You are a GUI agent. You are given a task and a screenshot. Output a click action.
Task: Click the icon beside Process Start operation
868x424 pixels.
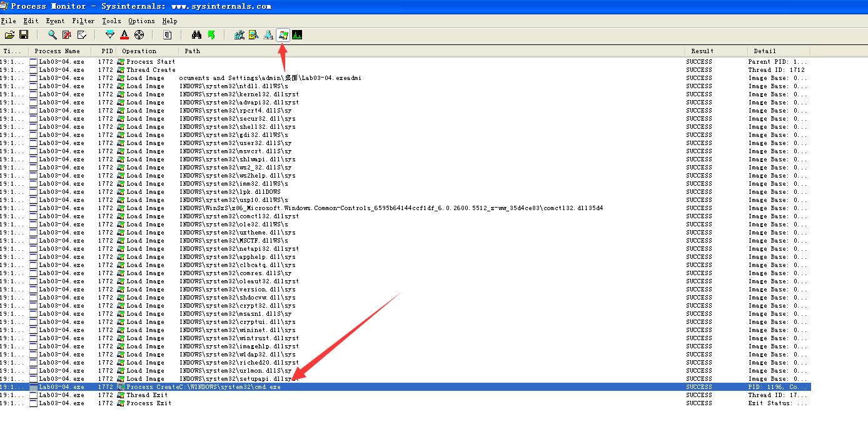(121, 62)
